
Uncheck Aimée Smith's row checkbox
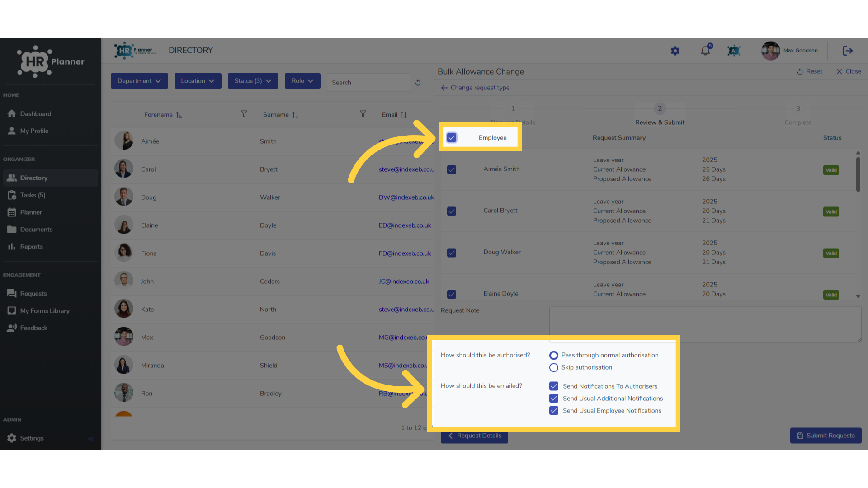[x=452, y=169]
